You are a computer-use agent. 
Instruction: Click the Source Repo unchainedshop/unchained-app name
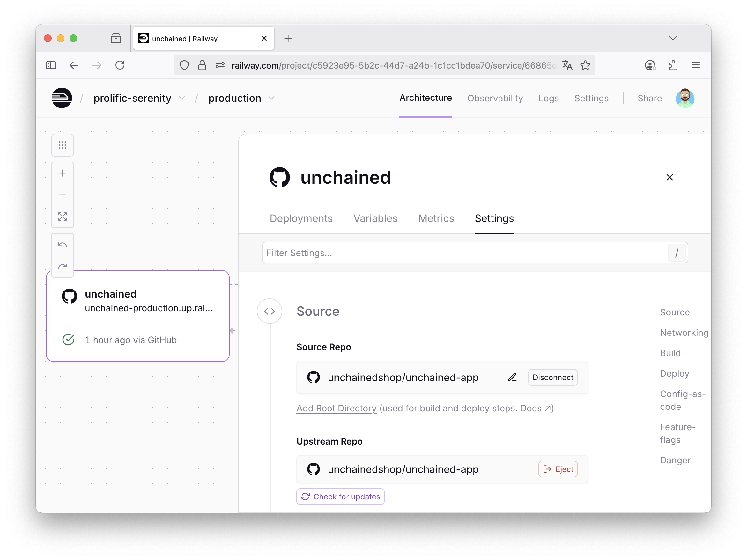pos(403,377)
